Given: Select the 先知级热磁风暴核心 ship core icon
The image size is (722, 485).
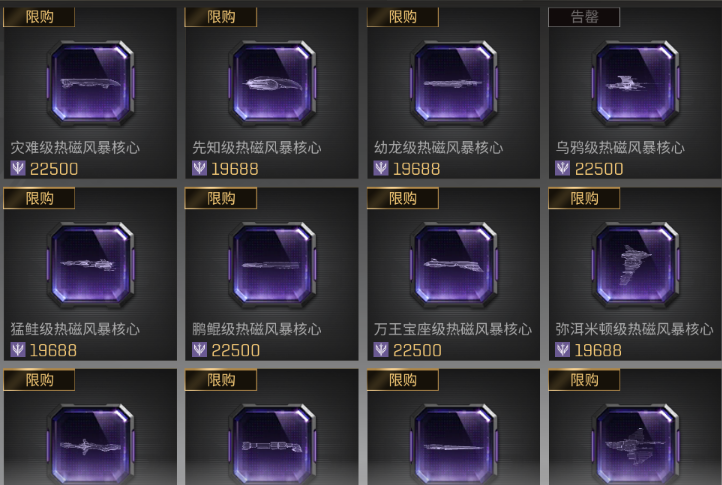Looking at the screenshot, I should (272, 83).
